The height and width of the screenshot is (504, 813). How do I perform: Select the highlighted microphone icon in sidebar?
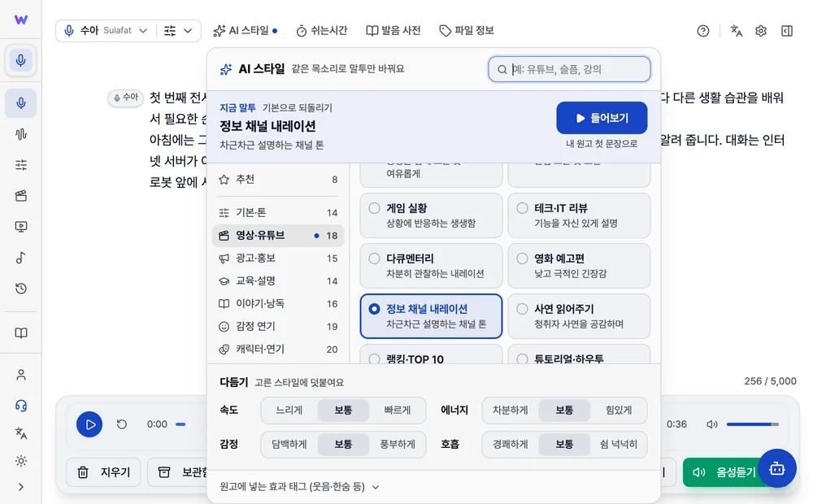click(x=21, y=103)
